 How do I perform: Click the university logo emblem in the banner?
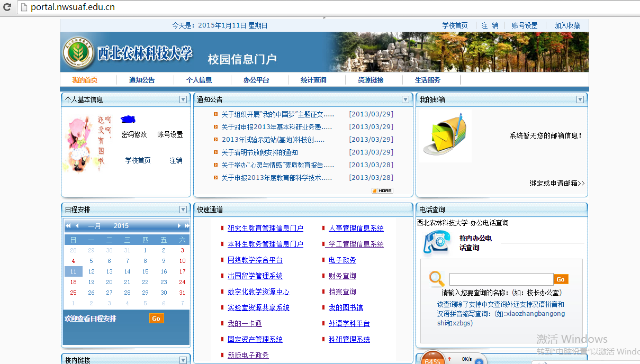tap(77, 51)
